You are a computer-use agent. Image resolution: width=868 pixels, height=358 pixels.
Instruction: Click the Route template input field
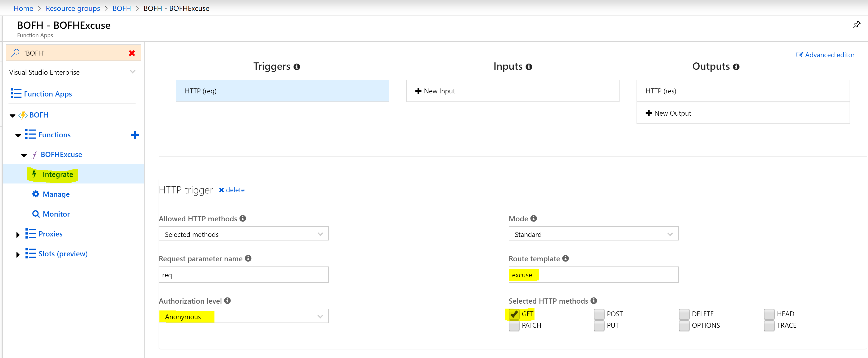pos(593,275)
